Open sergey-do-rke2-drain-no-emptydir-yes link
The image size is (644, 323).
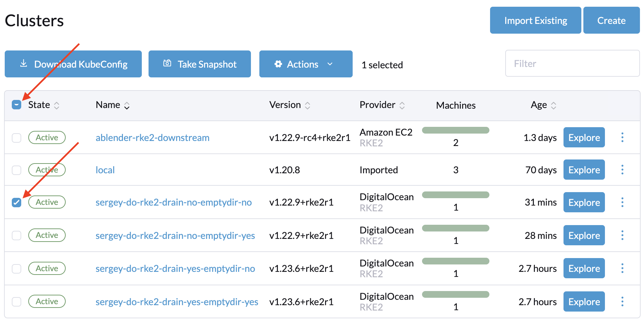pyautogui.click(x=175, y=236)
